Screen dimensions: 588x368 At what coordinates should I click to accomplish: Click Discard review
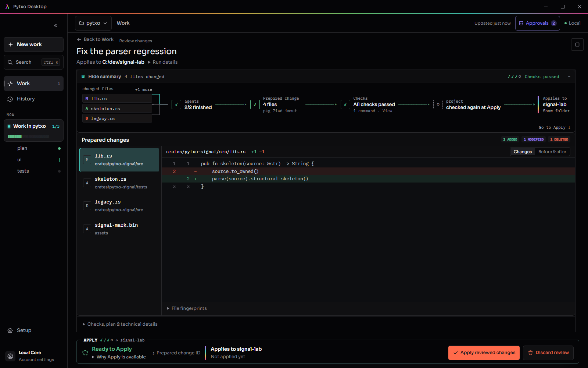click(548, 353)
